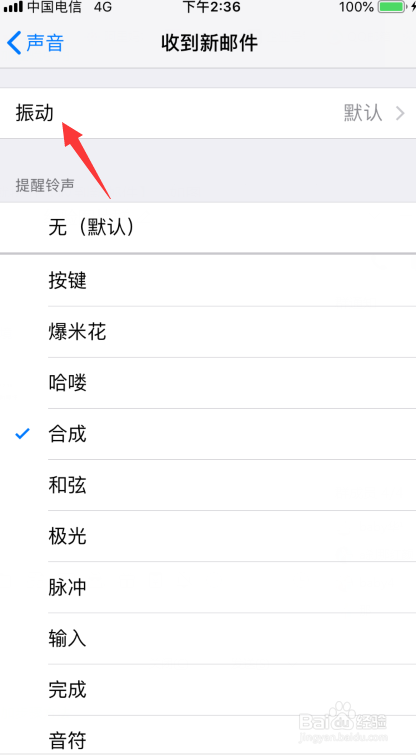Pick 脉冲 as alert tone
The height and width of the screenshot is (755, 416).
pyautogui.click(x=208, y=587)
